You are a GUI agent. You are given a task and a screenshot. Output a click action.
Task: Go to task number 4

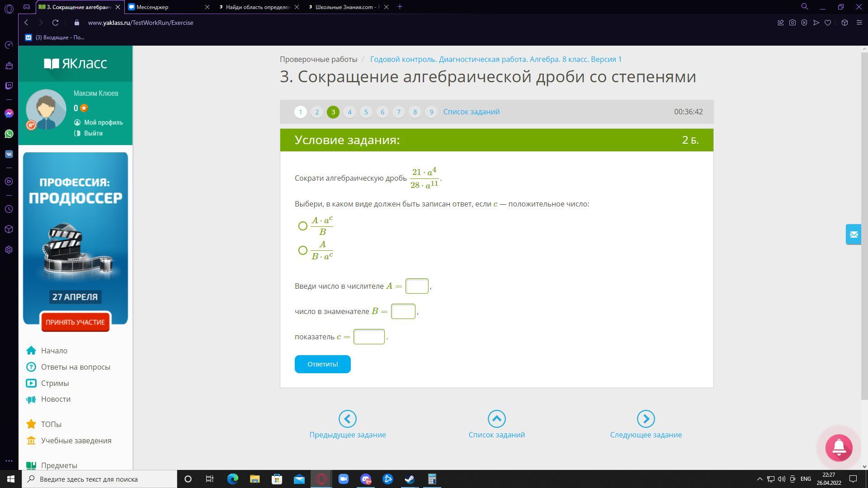(x=349, y=112)
